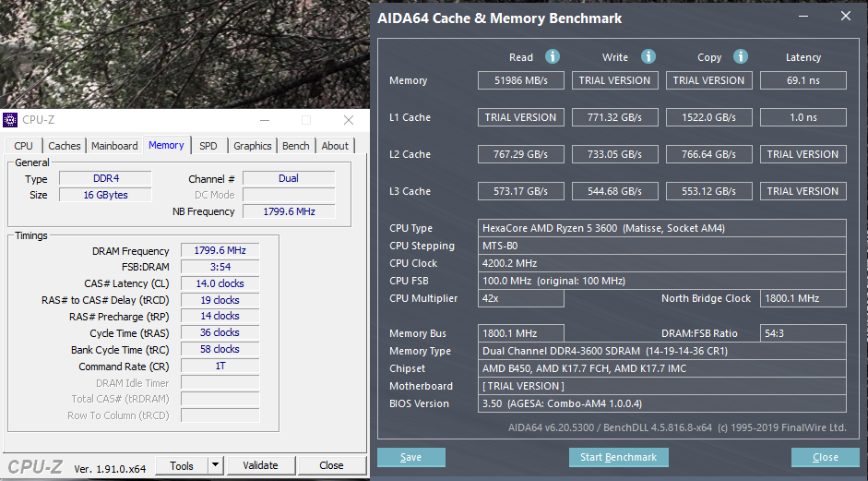Click the FSB:DRAM 3:54 value
The height and width of the screenshot is (481, 868).
220,267
